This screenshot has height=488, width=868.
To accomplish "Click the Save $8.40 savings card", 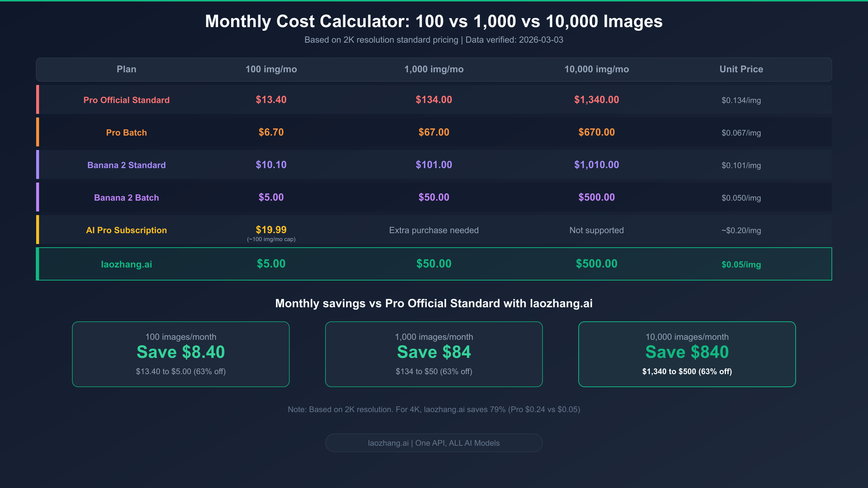I will click(x=181, y=354).
